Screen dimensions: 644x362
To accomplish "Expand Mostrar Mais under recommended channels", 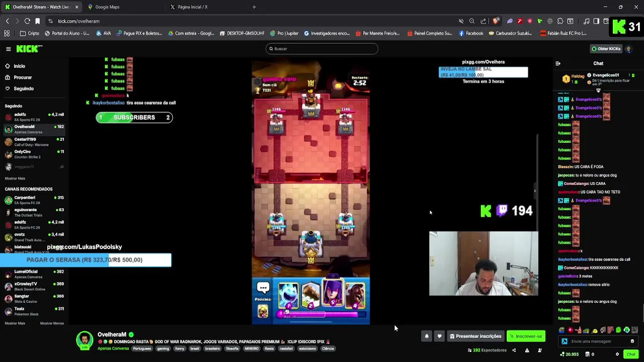I will (x=15, y=323).
